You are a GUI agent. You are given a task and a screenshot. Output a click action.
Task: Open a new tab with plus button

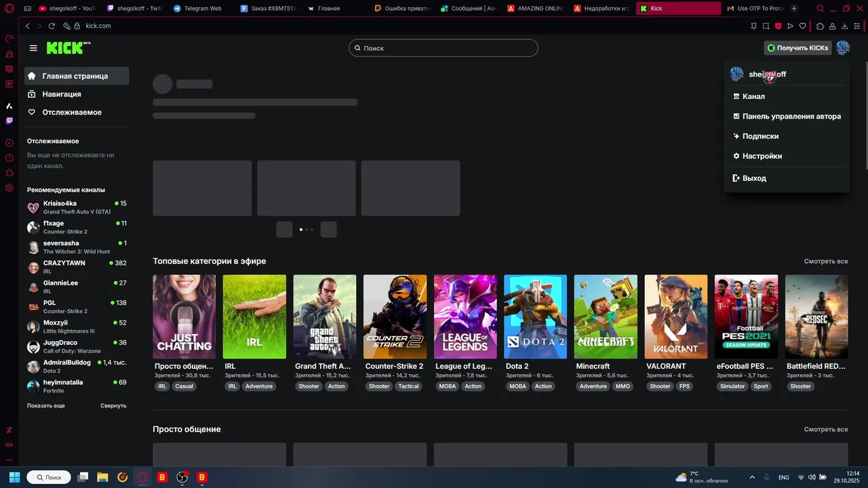tap(794, 9)
